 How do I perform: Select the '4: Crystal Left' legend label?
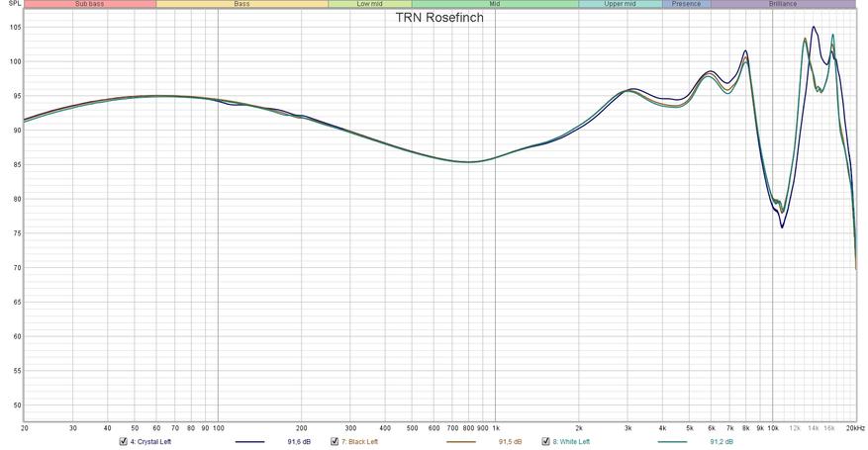click(150, 442)
